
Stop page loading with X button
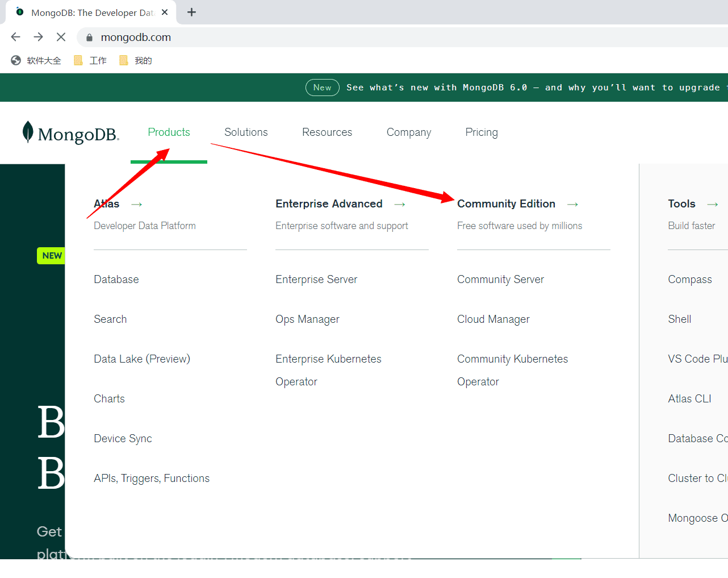coord(61,37)
